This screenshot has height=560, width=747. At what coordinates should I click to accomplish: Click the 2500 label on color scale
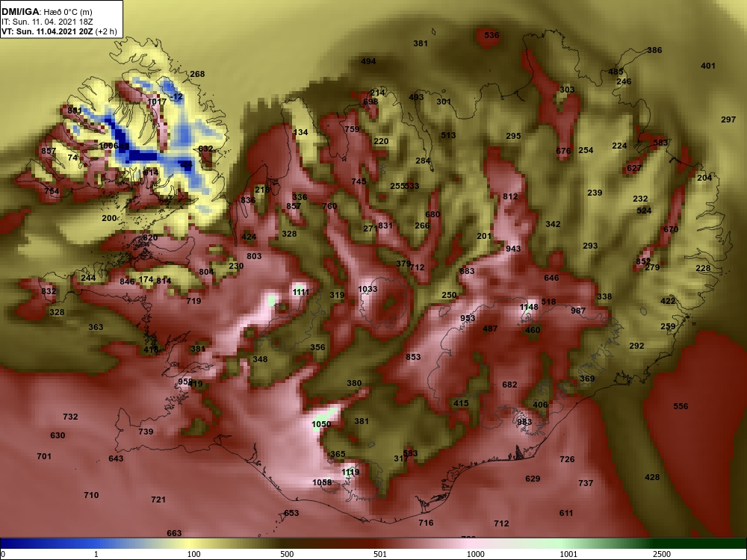tap(662, 554)
